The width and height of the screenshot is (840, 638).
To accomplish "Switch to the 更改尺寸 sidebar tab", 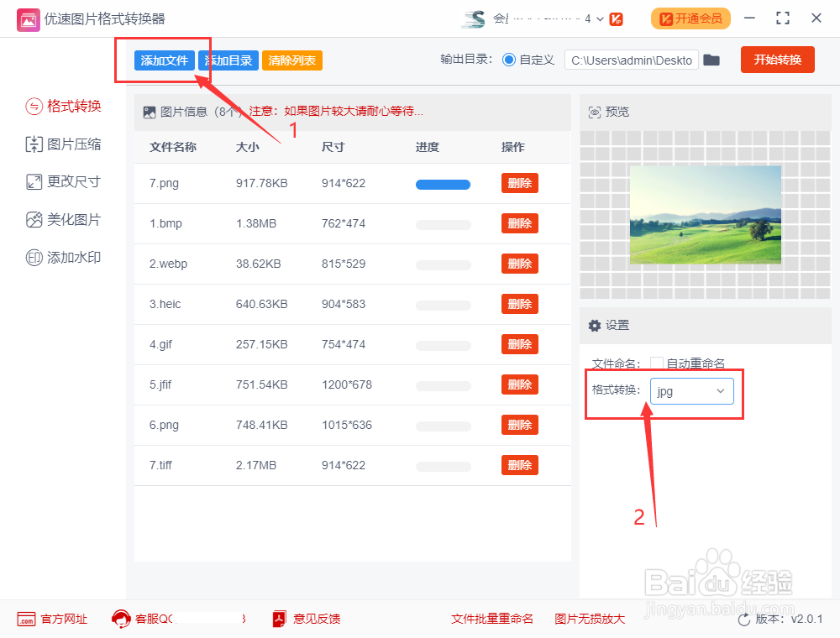I will click(63, 181).
